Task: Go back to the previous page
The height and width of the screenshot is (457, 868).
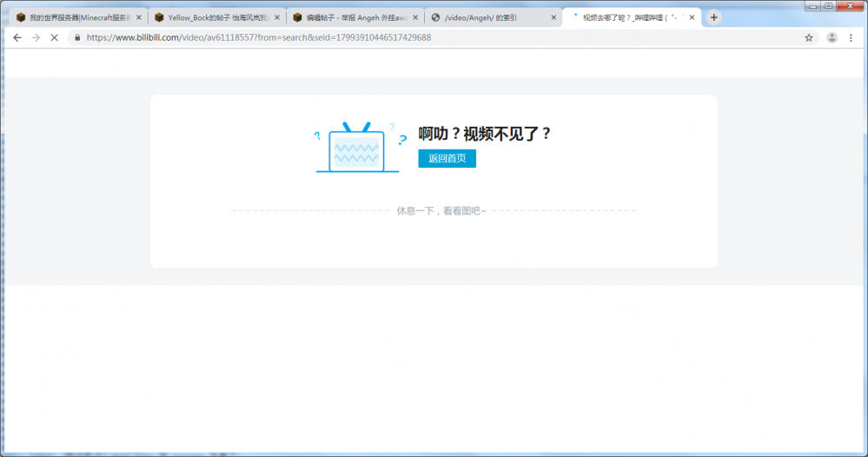Action: tap(17, 37)
